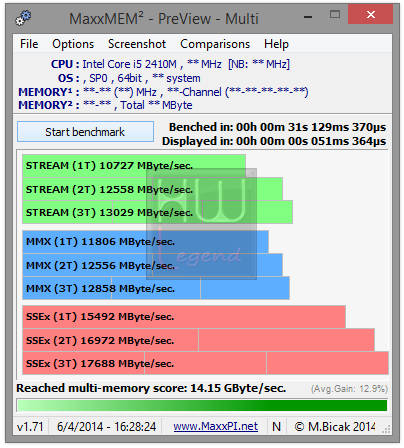This screenshot has width=404, height=448.
Task: Click the SSEx (1T) 15492 MByte/sec bar
Action: (x=184, y=317)
